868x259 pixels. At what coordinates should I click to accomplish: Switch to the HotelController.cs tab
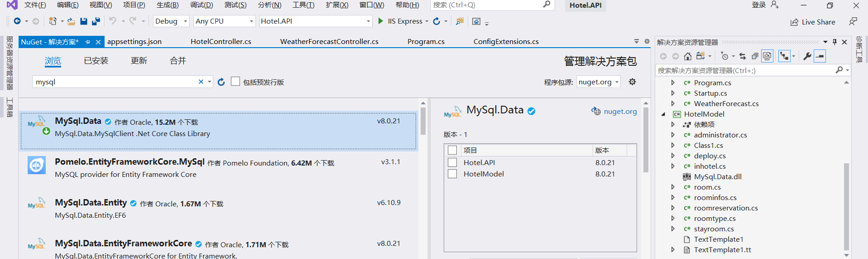[221, 41]
